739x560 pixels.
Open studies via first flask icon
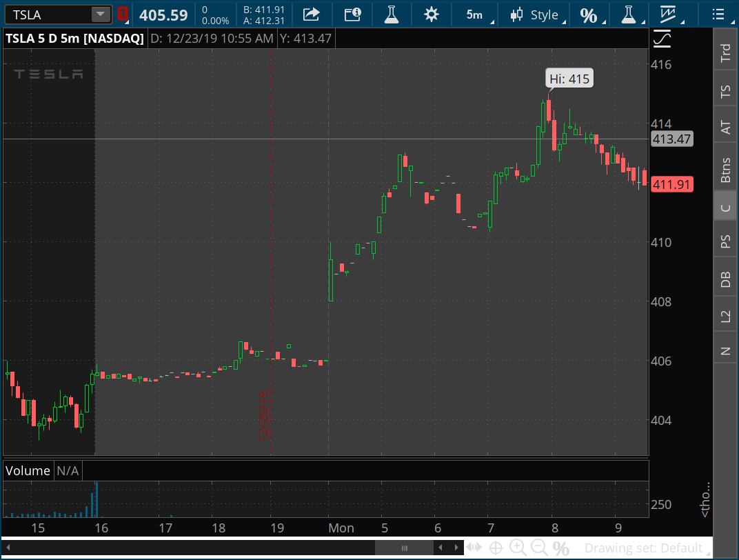coord(391,14)
